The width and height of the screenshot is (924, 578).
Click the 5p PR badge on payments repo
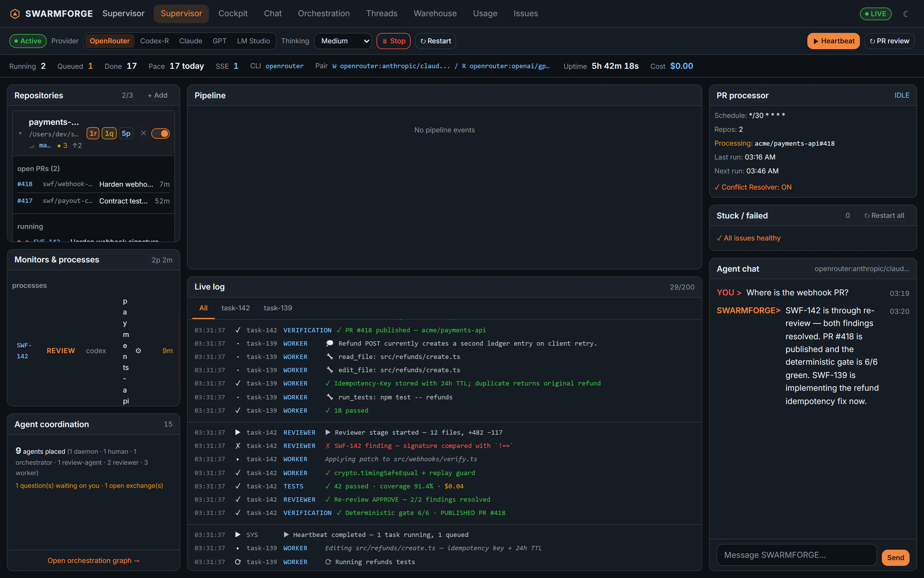(x=126, y=133)
